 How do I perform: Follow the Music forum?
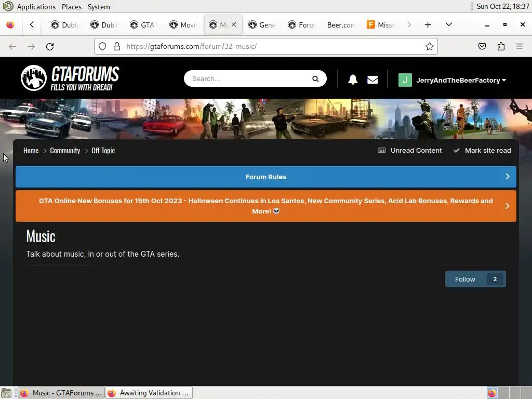coord(465,279)
